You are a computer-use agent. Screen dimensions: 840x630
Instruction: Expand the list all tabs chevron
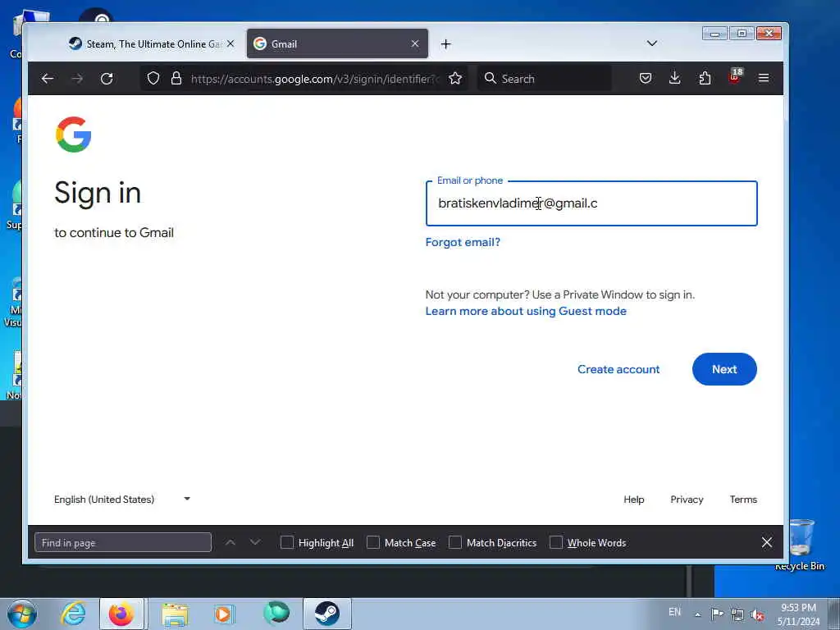(x=652, y=43)
